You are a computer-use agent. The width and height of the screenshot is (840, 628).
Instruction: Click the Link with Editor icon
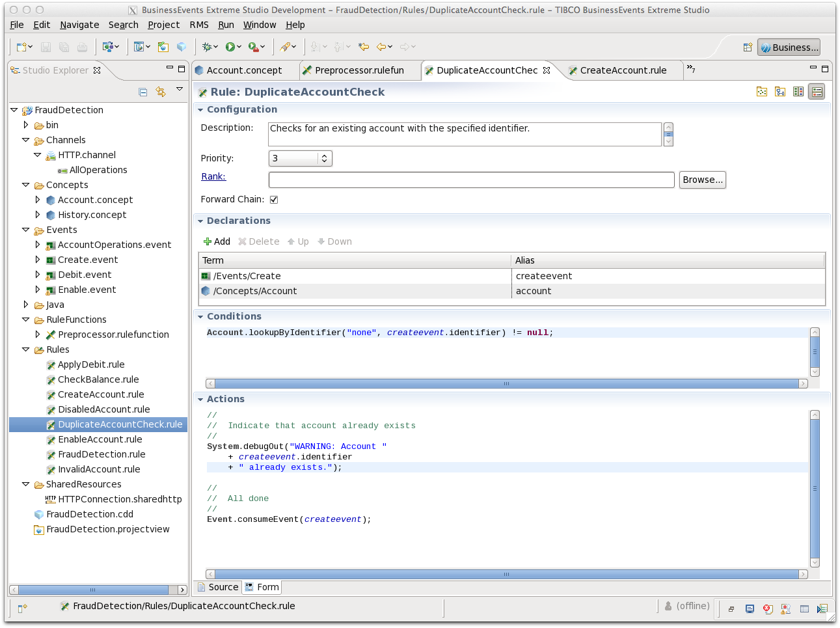pyautogui.click(x=161, y=92)
